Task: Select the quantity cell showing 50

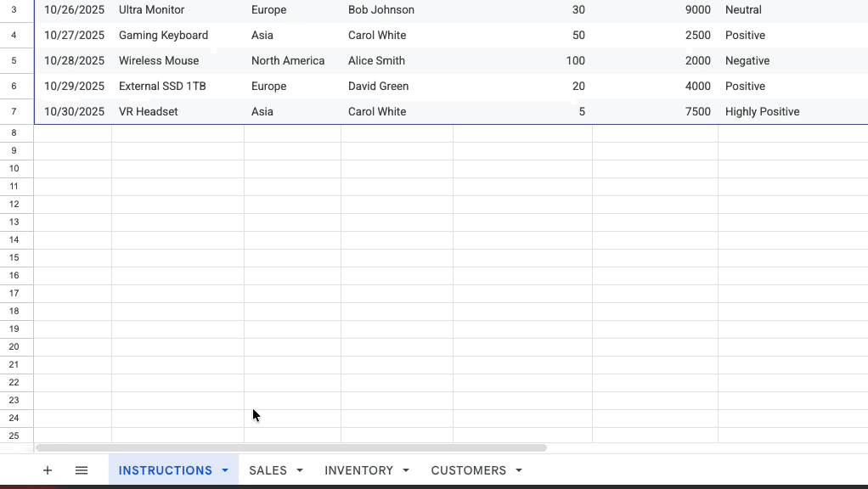Action: pos(522,36)
